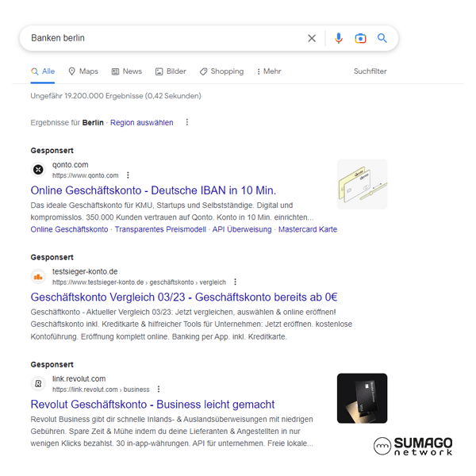The height and width of the screenshot is (476, 476).
Task: Open the 'Transparentes Preismodell' sitelink
Action: point(160,229)
